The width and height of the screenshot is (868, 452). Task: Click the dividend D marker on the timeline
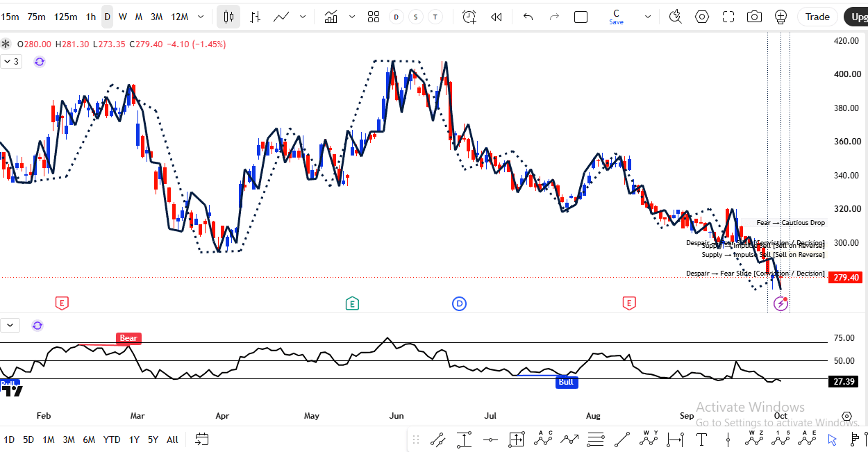(x=459, y=303)
